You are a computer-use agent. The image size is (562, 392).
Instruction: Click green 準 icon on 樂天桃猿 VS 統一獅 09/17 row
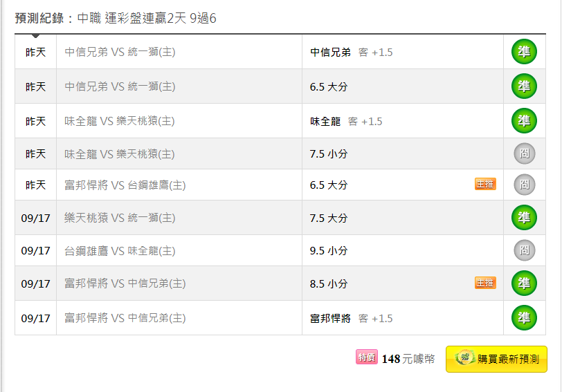pyautogui.click(x=524, y=218)
